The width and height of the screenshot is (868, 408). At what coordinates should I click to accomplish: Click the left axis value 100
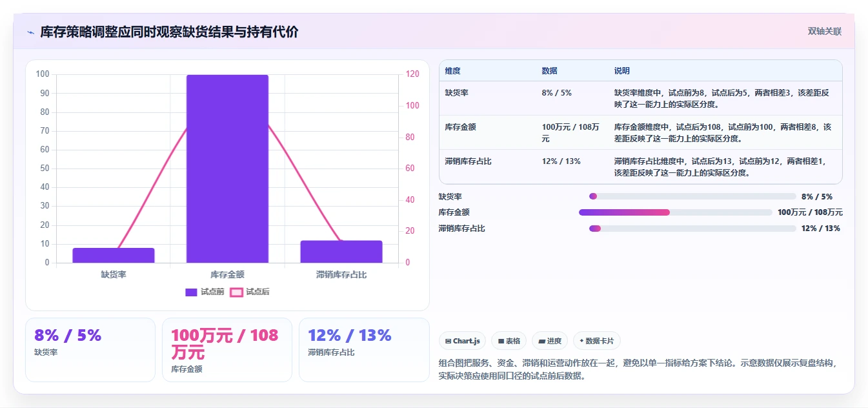43,74
